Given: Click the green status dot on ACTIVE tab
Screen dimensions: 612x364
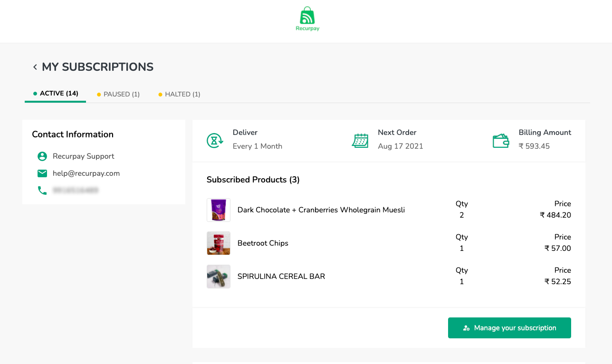Looking at the screenshot, I should (x=34, y=93).
